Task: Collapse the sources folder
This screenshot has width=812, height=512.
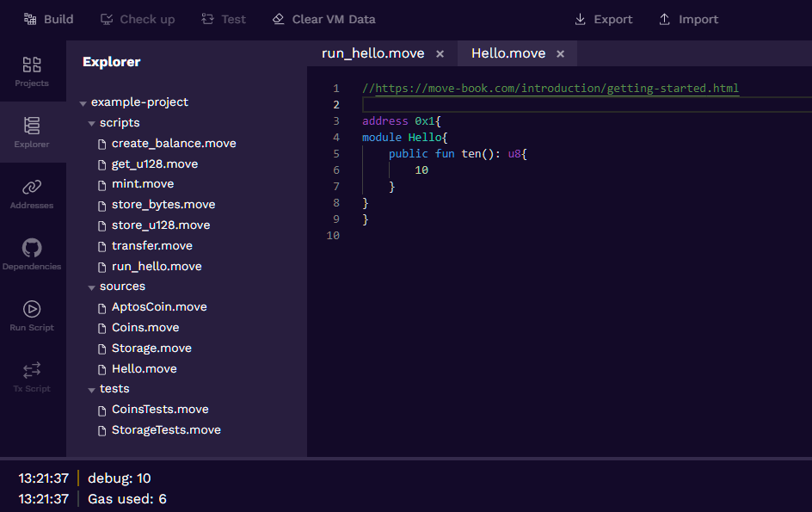Action: point(92,287)
